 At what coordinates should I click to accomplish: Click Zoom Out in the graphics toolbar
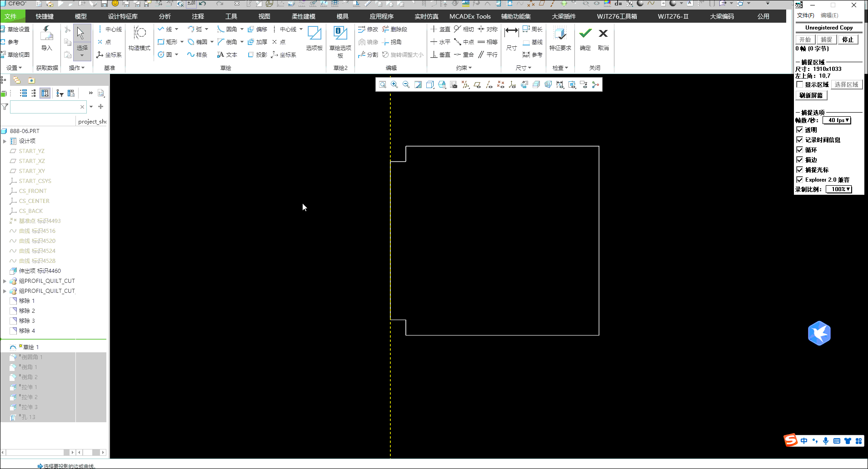(406, 84)
